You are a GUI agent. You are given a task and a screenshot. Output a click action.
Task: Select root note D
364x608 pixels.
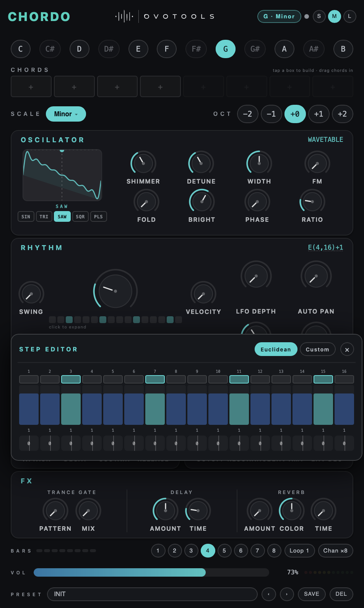(79, 49)
